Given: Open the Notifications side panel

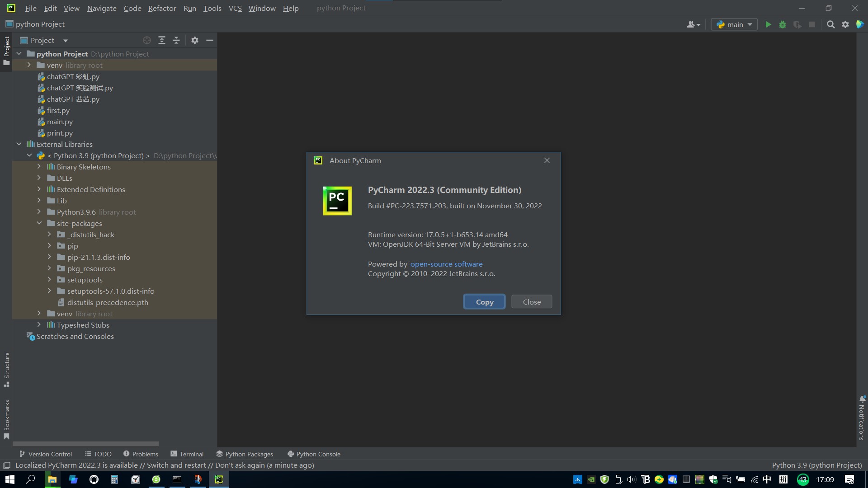Looking at the screenshot, I should tap(862, 418).
